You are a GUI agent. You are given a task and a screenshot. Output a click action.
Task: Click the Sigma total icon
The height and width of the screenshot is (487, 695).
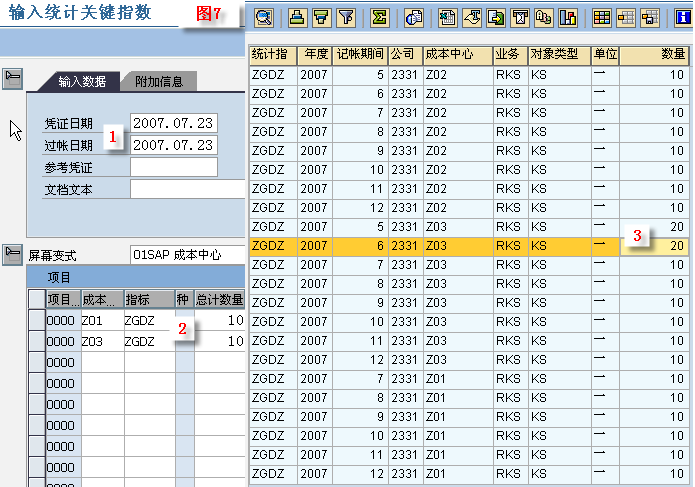point(380,18)
